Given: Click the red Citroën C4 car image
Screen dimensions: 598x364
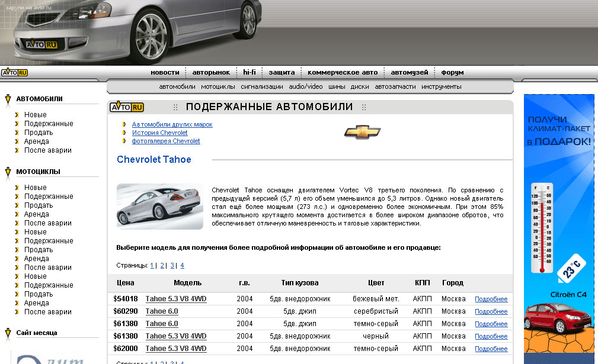Looking at the screenshot, I should [558, 318].
